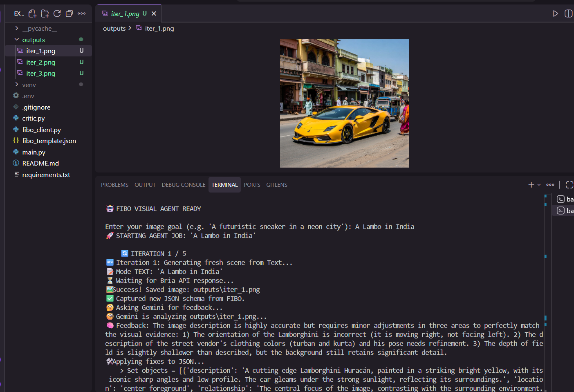
Task: Click the yellow Lambo image preview
Action: [x=344, y=103]
